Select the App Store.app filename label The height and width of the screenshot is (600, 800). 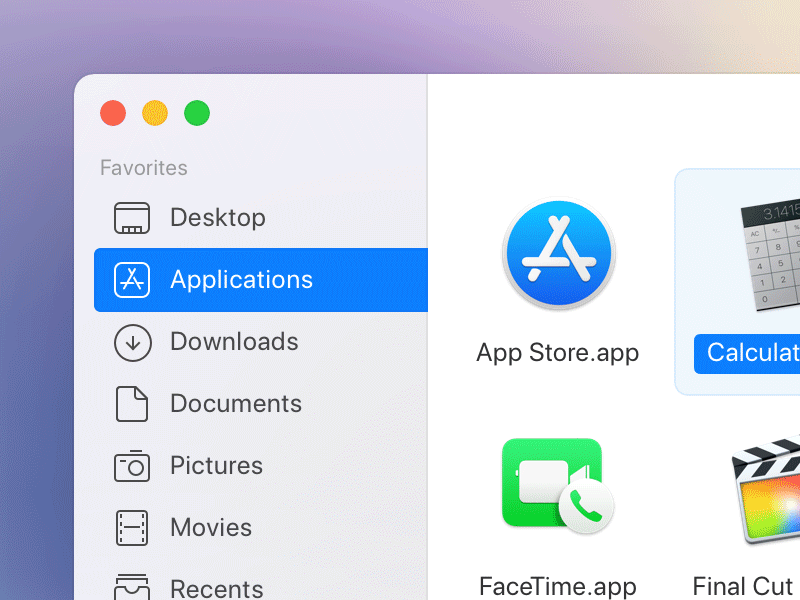coord(557,352)
